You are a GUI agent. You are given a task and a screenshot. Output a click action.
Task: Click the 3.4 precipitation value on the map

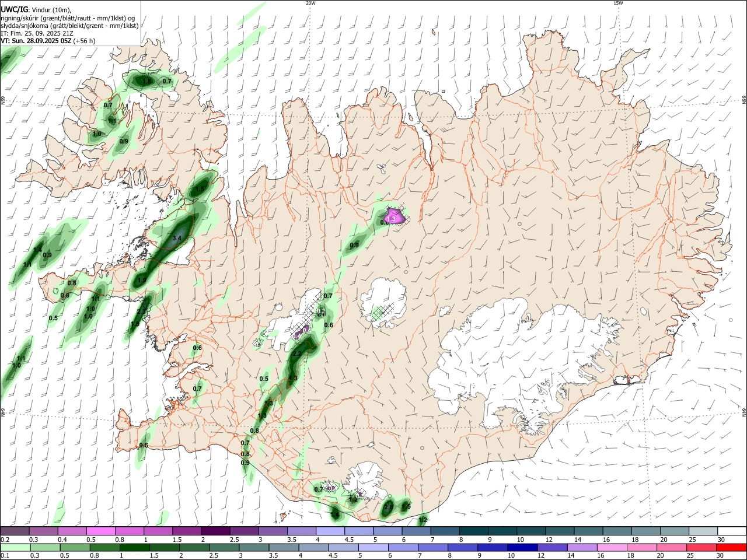tap(177, 239)
